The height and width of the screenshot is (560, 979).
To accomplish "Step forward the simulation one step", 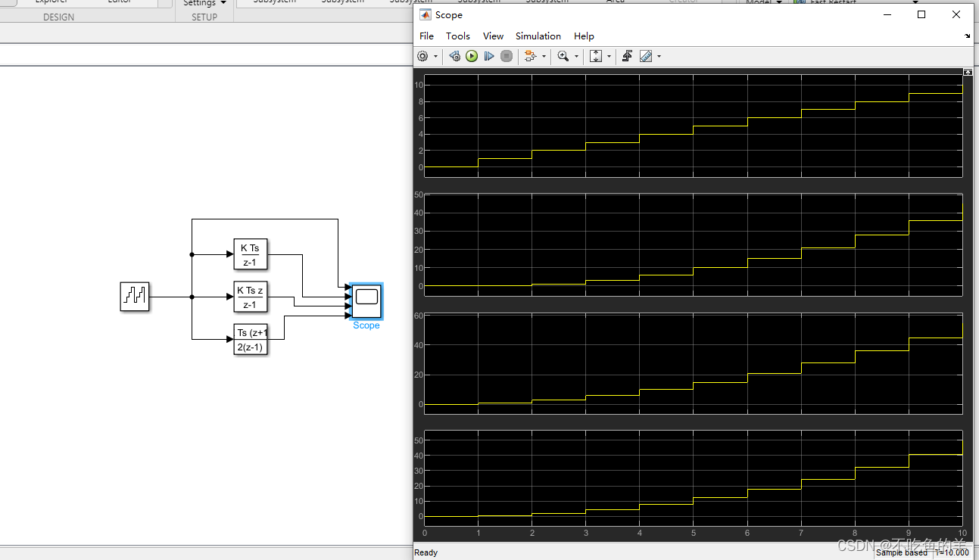I will (488, 56).
